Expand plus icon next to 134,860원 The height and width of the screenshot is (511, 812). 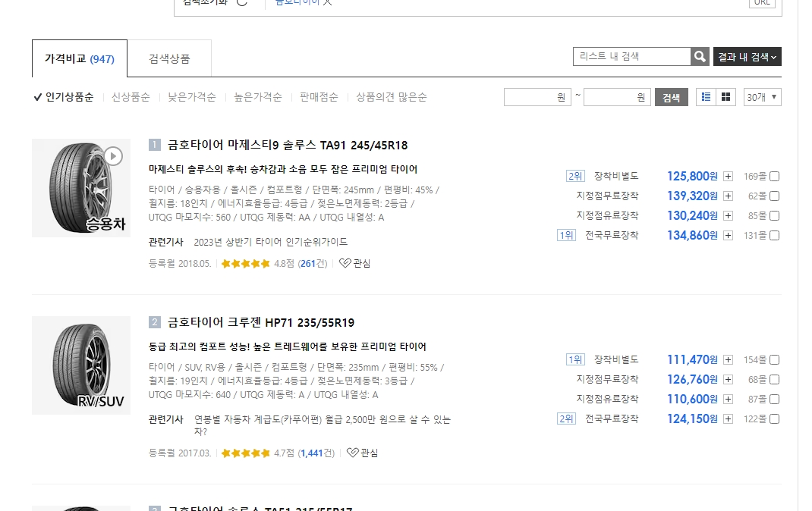coord(728,235)
